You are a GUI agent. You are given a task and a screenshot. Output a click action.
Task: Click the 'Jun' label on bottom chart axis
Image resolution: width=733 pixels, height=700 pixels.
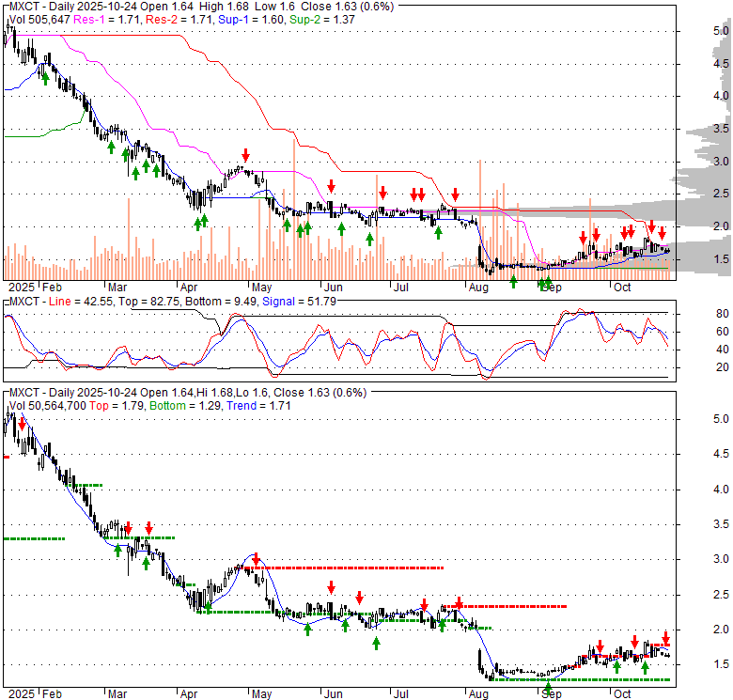point(334,694)
